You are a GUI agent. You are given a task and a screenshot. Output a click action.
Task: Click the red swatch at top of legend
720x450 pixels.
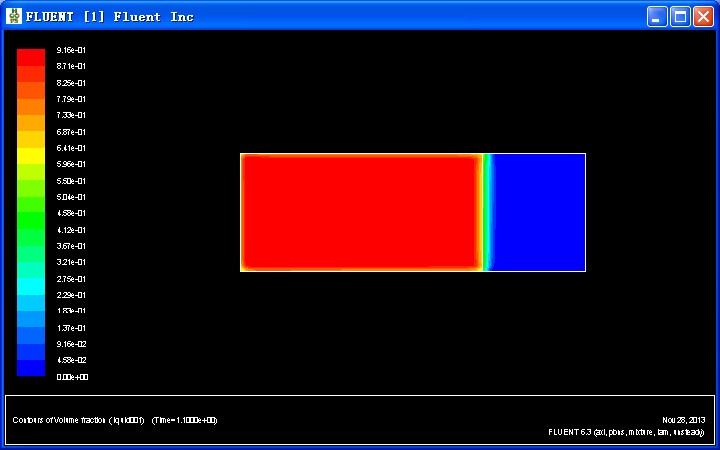click(31, 57)
